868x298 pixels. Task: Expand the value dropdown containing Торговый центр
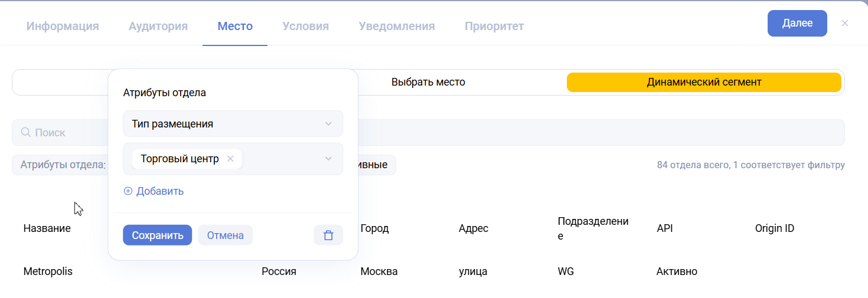[328, 159]
